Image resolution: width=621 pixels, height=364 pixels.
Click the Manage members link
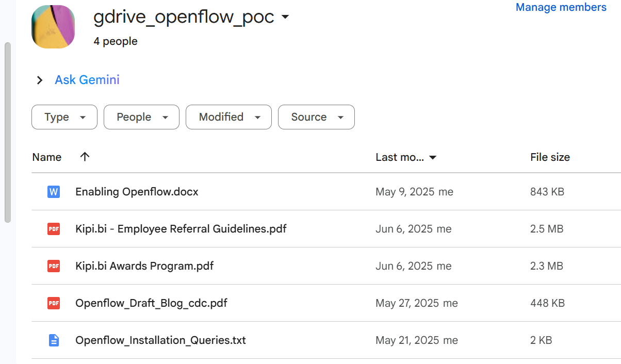tap(561, 7)
